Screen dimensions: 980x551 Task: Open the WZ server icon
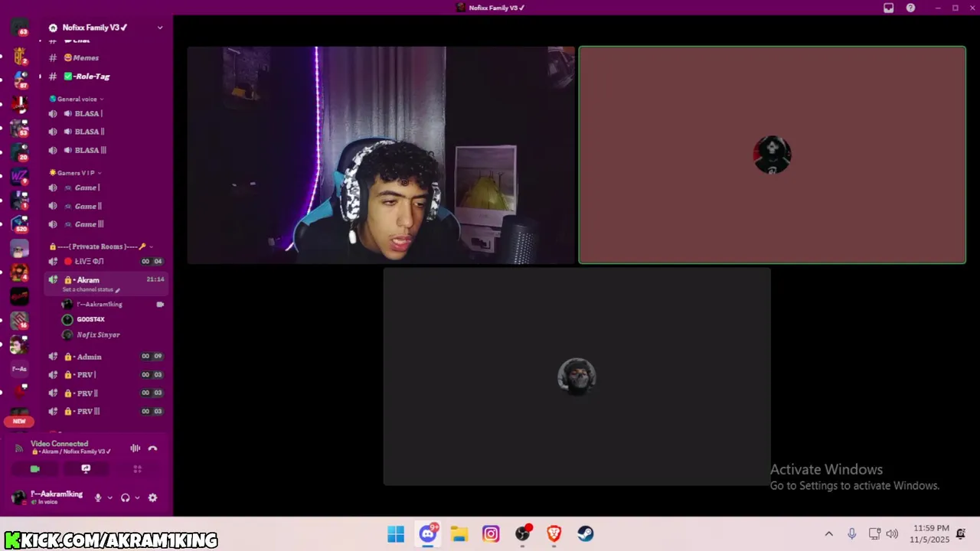coord(19,177)
